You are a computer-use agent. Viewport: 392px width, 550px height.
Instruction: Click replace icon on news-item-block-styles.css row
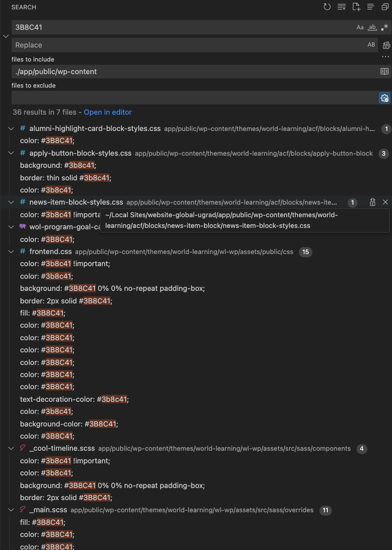click(372, 202)
